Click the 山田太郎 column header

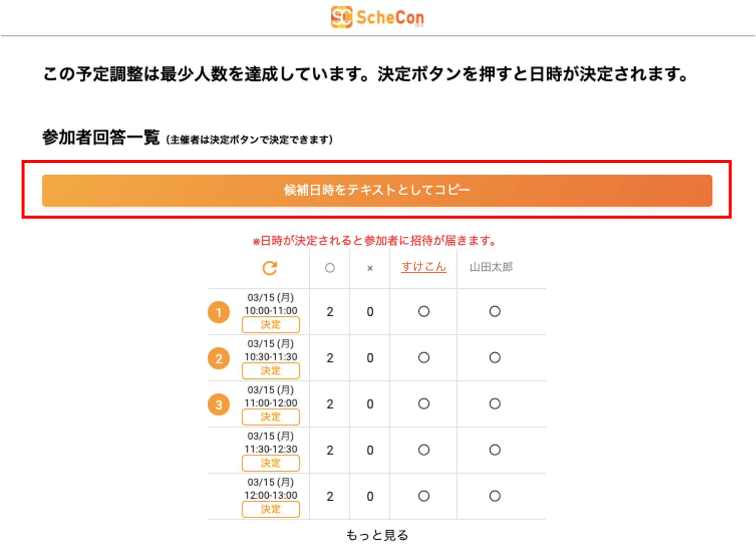click(491, 267)
